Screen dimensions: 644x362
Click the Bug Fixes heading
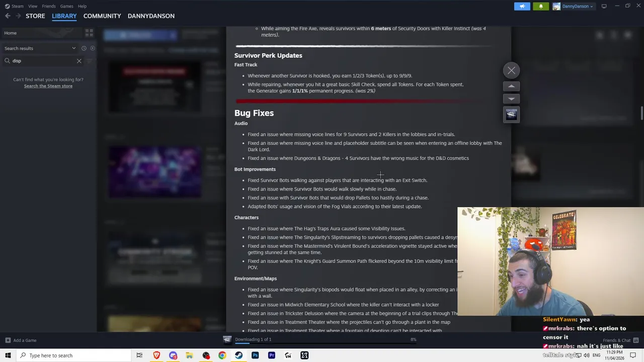[x=254, y=113]
